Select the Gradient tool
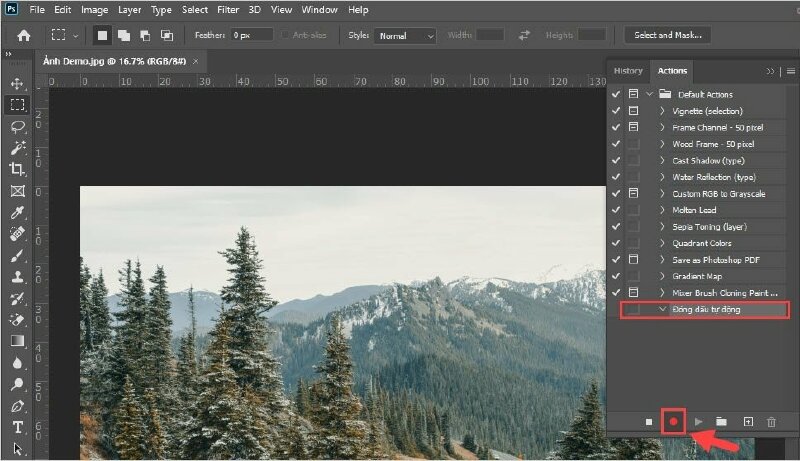 click(17, 341)
